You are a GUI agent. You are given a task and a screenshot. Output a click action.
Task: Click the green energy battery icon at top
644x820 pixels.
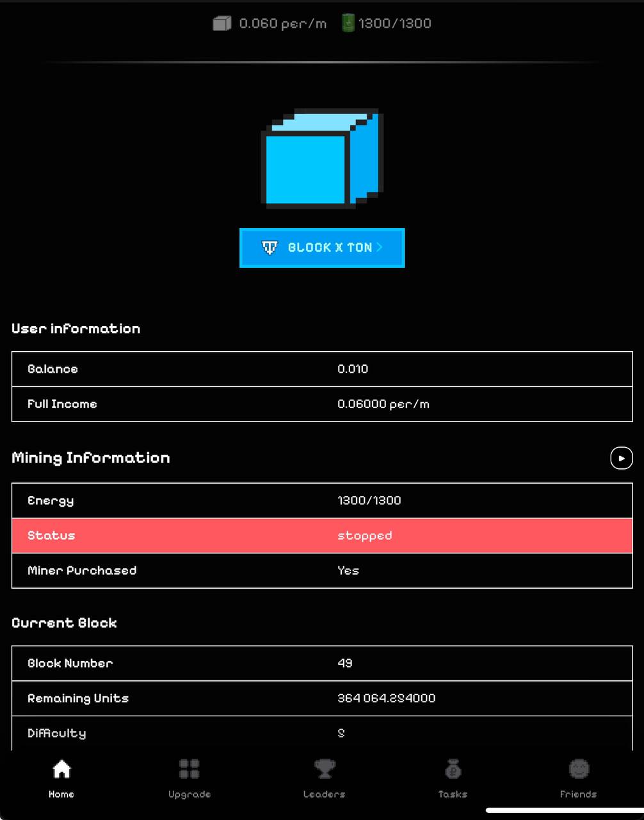pyautogui.click(x=348, y=23)
